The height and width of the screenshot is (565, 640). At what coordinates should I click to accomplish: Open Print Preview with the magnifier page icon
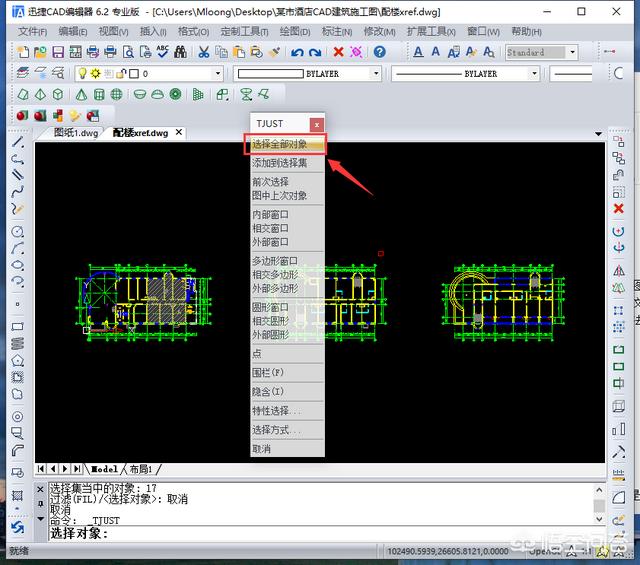[128, 52]
